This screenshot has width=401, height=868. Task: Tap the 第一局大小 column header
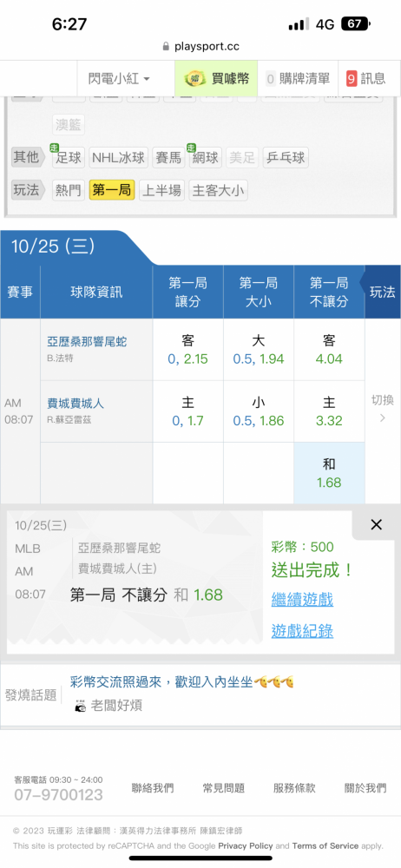click(x=259, y=293)
